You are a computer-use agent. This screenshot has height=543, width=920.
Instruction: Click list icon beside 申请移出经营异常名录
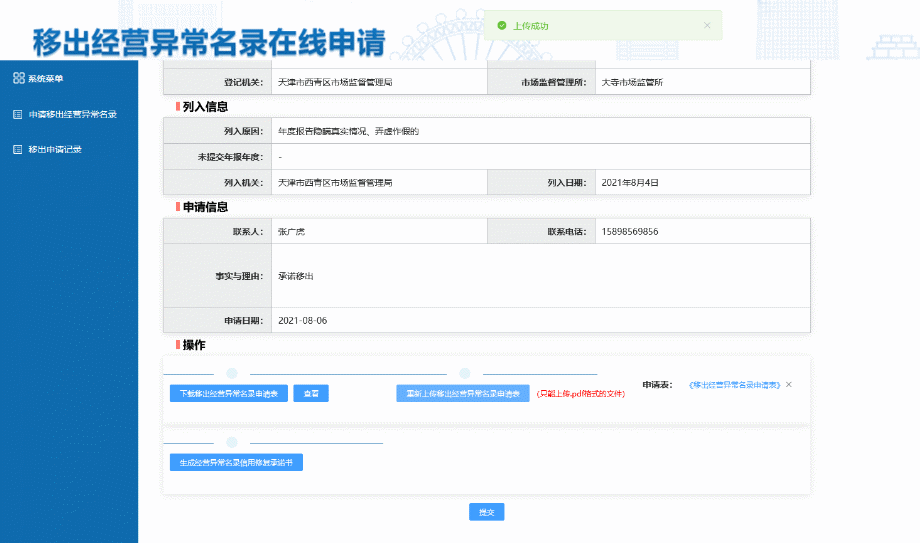click(18, 114)
